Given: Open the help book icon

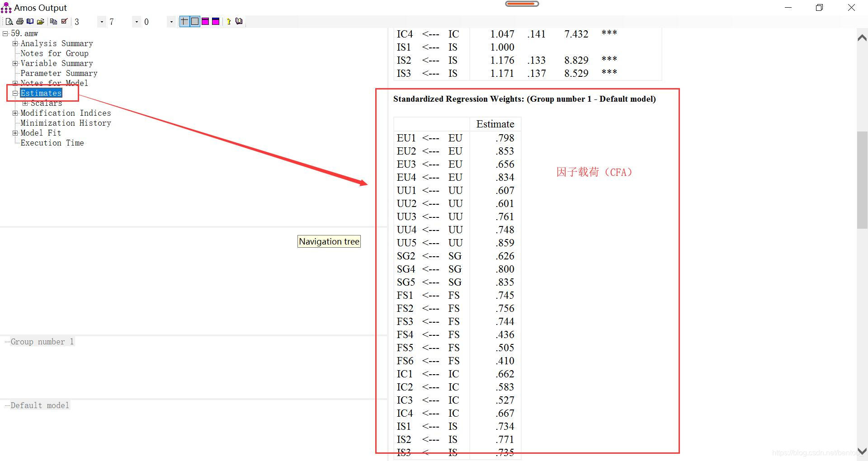Looking at the screenshot, I should [x=239, y=21].
